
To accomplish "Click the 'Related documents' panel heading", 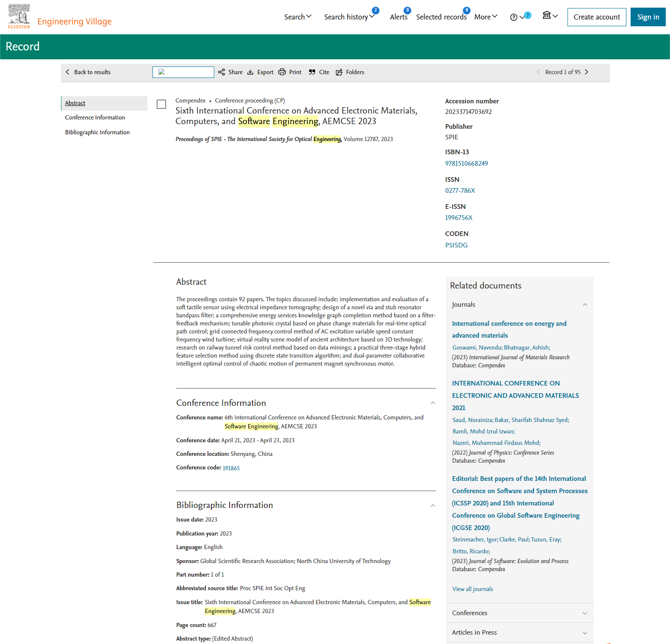I will point(486,286).
